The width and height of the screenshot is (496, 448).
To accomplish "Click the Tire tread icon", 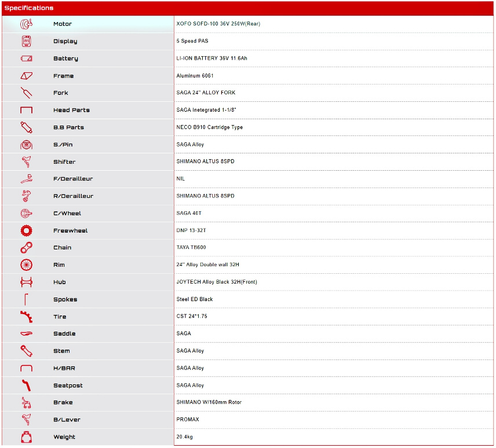I will [x=26, y=317].
